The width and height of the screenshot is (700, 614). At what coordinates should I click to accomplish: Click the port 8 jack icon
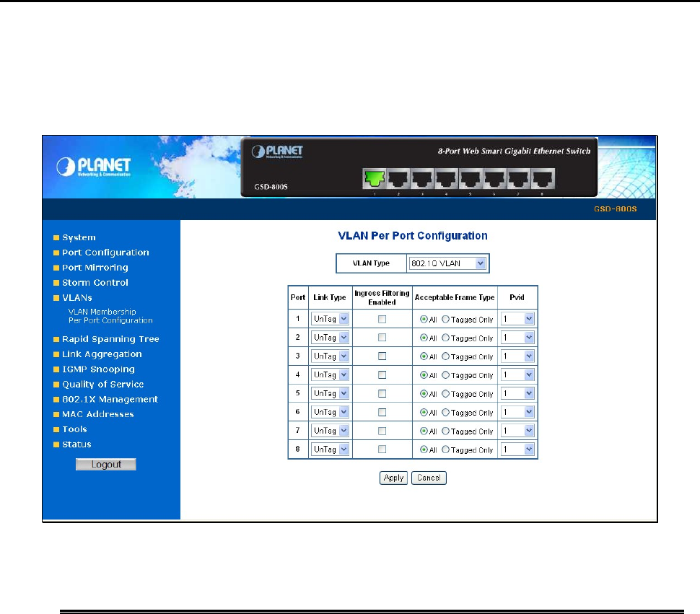pos(543,178)
